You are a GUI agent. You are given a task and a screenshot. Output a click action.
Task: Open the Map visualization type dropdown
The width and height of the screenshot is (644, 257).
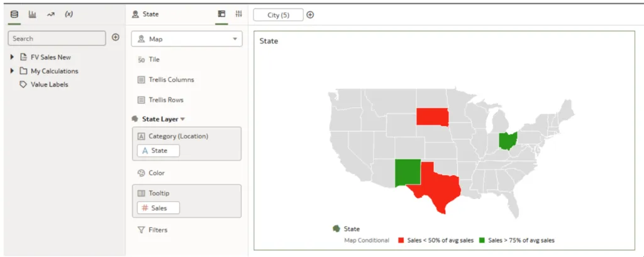186,39
